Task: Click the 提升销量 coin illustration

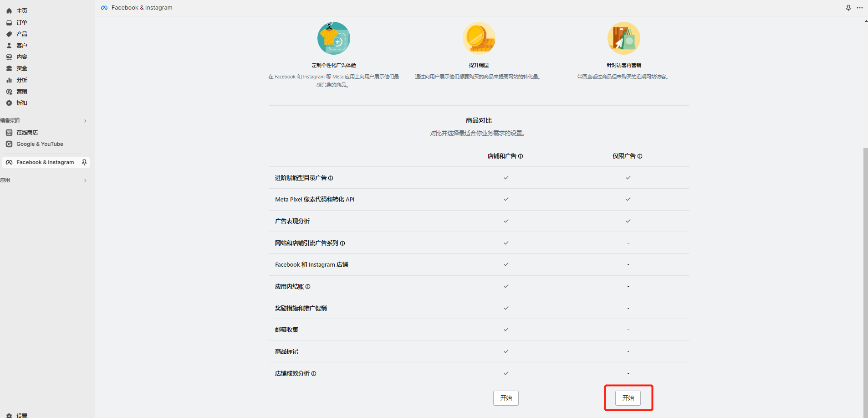Action: click(479, 38)
